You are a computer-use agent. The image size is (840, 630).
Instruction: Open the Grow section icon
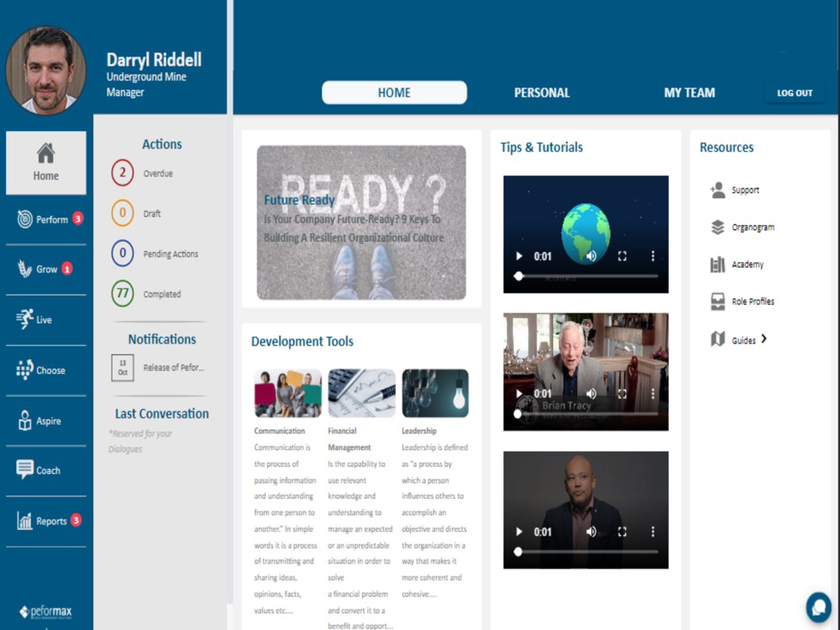pyautogui.click(x=24, y=269)
